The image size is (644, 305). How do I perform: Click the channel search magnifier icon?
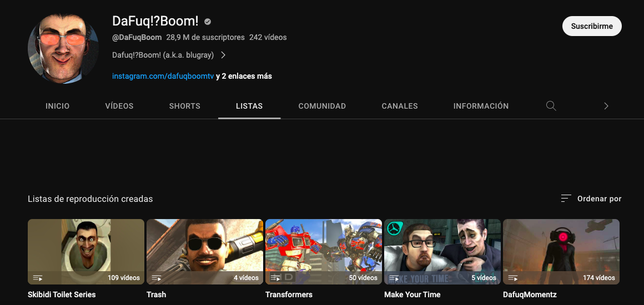(x=551, y=106)
